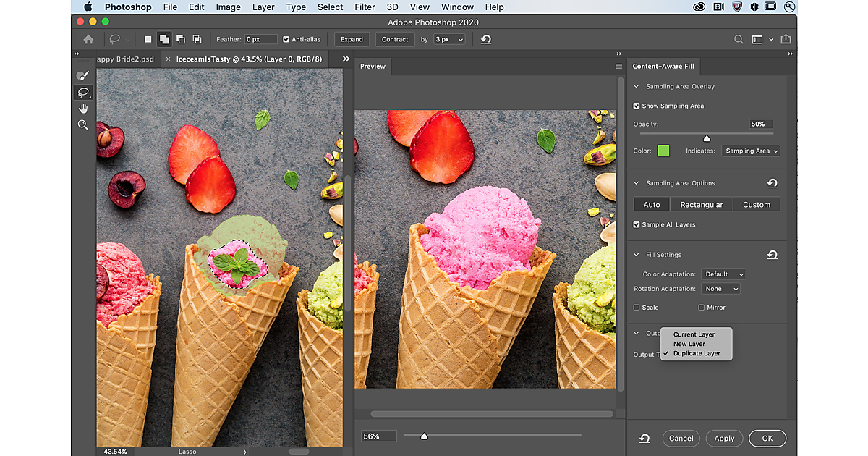Open Preview panel menu icon
The width and height of the screenshot is (868, 456).
pyautogui.click(x=618, y=67)
